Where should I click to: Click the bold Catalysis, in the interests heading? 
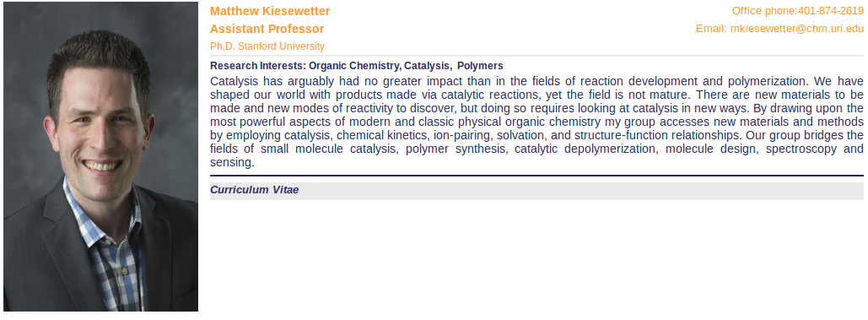click(x=428, y=66)
